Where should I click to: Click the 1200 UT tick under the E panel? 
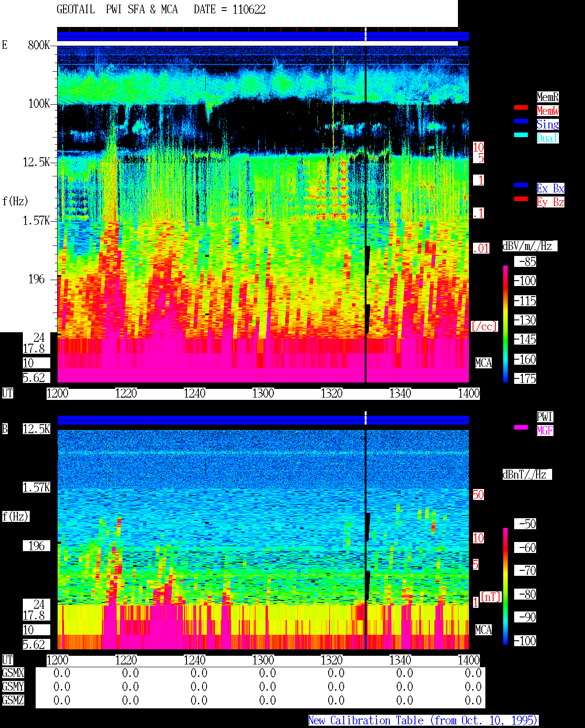[58, 393]
